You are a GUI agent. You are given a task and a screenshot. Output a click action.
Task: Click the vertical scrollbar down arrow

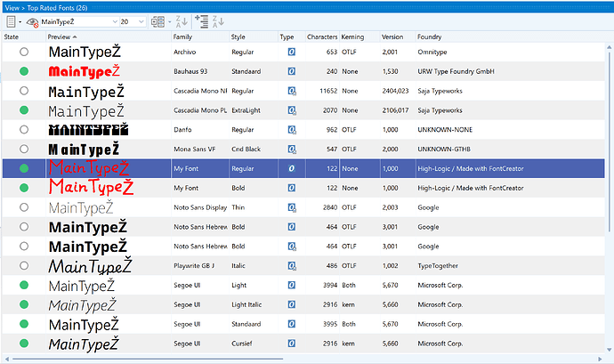[x=609, y=350]
